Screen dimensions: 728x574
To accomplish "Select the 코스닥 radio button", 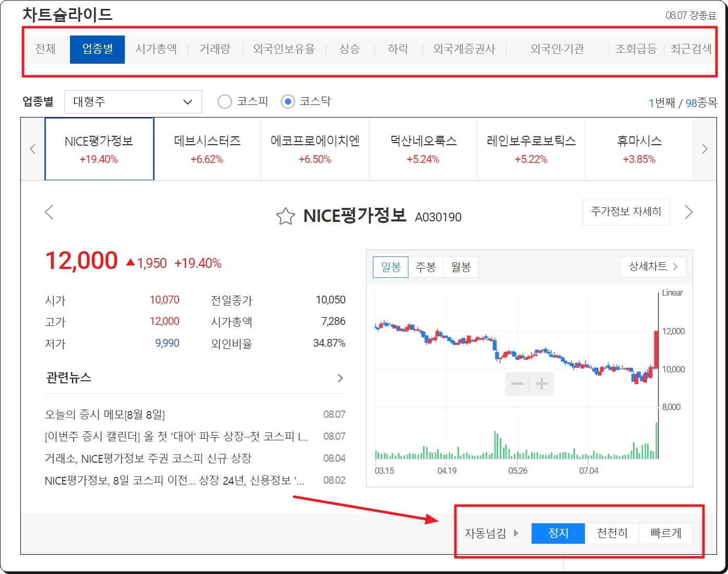I will tap(288, 101).
